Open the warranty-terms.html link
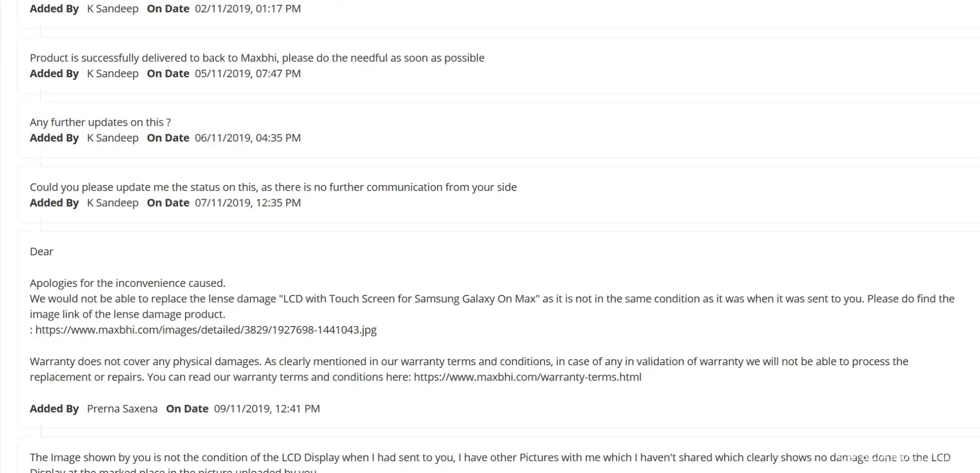The height and width of the screenshot is (473, 980). coord(527,377)
